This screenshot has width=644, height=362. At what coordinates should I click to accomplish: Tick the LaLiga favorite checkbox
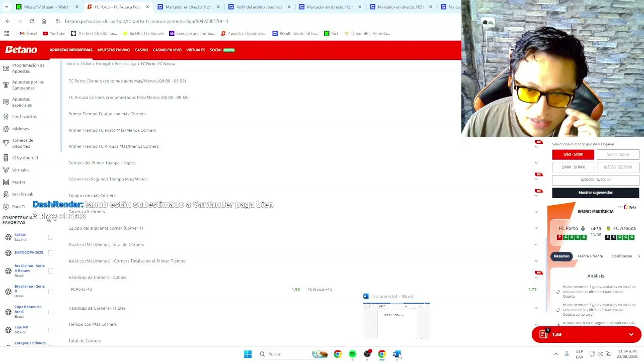[50, 237]
